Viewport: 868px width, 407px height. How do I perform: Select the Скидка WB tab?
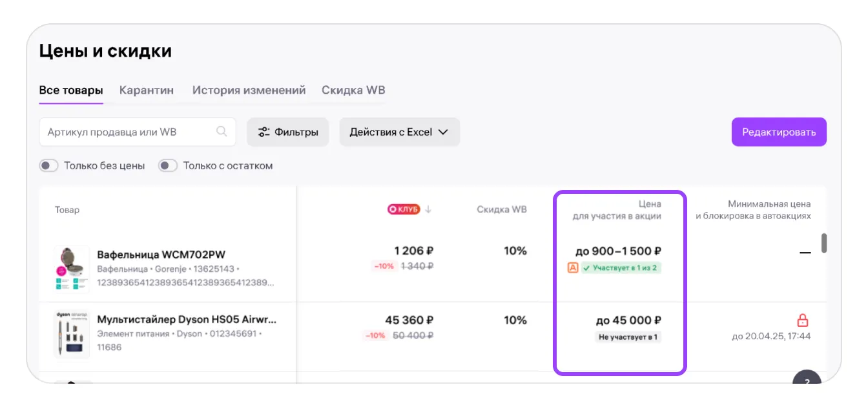pyautogui.click(x=353, y=90)
